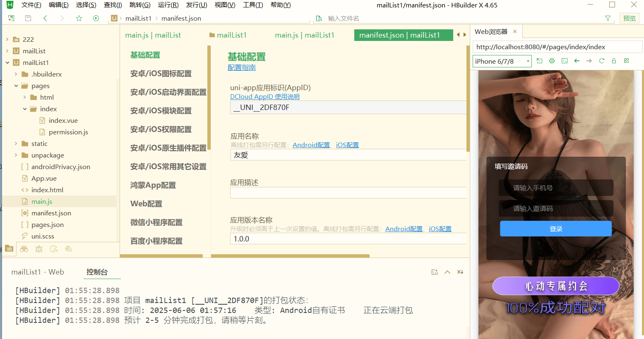Expand the unpackage folder
The height and width of the screenshot is (339, 644).
click(x=16, y=155)
